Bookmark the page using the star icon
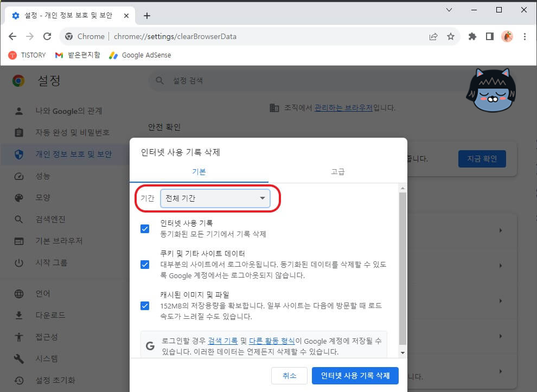Screen dimensions: 537x392 click(451, 36)
